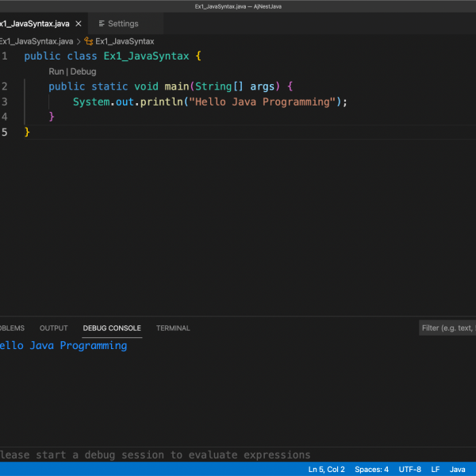Select the DEBUG CONSOLE panel tab
The height and width of the screenshot is (476, 476).
(x=112, y=328)
